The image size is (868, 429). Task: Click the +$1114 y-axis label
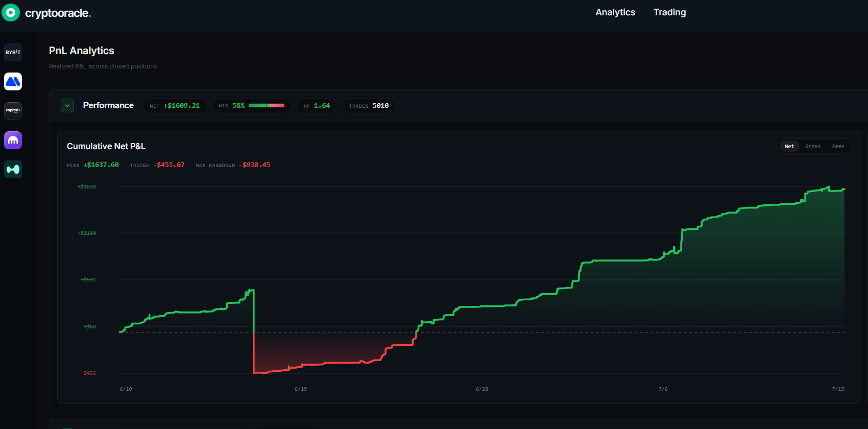(87, 233)
